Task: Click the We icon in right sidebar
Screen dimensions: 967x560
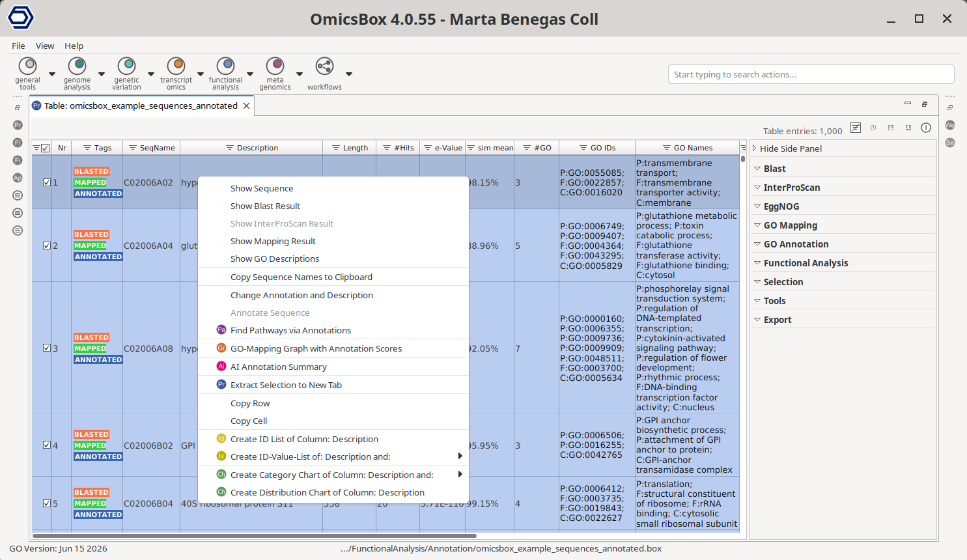Action: (x=950, y=125)
